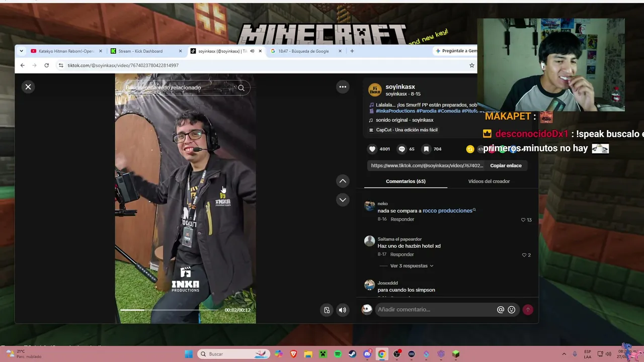Open the #InkaProductions hashtag

[x=395, y=111]
